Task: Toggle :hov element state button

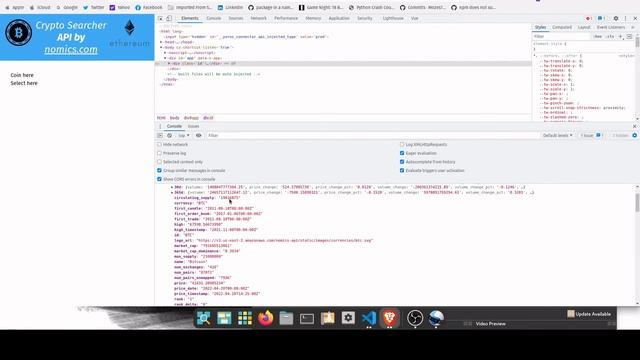Action: pyautogui.click(x=598, y=36)
